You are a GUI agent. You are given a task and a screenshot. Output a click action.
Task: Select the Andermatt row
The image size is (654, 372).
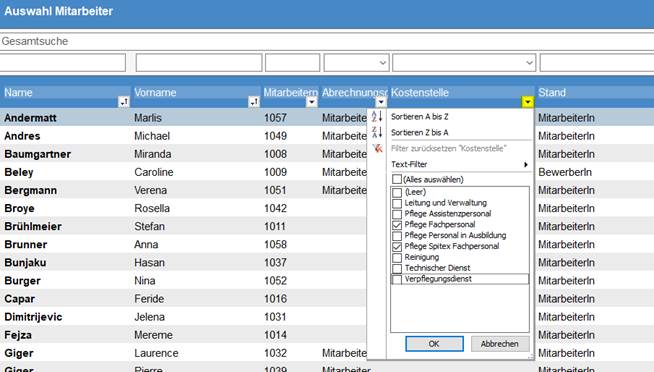(184, 118)
